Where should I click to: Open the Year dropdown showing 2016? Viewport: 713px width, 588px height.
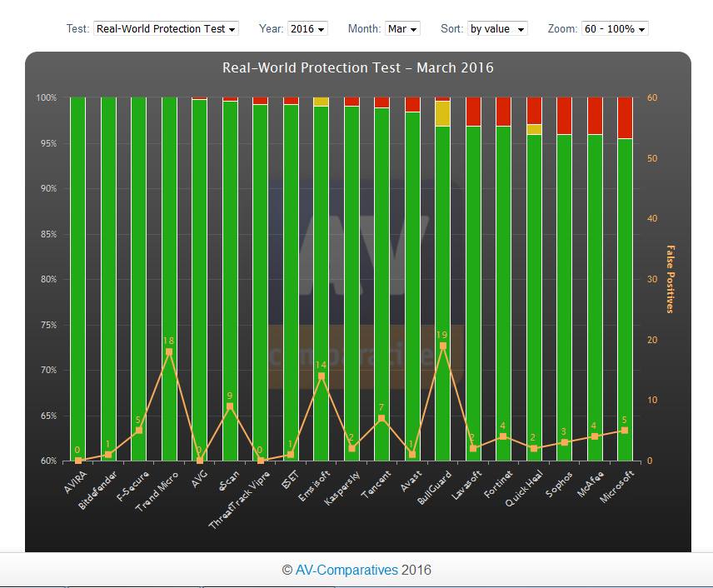(x=307, y=28)
